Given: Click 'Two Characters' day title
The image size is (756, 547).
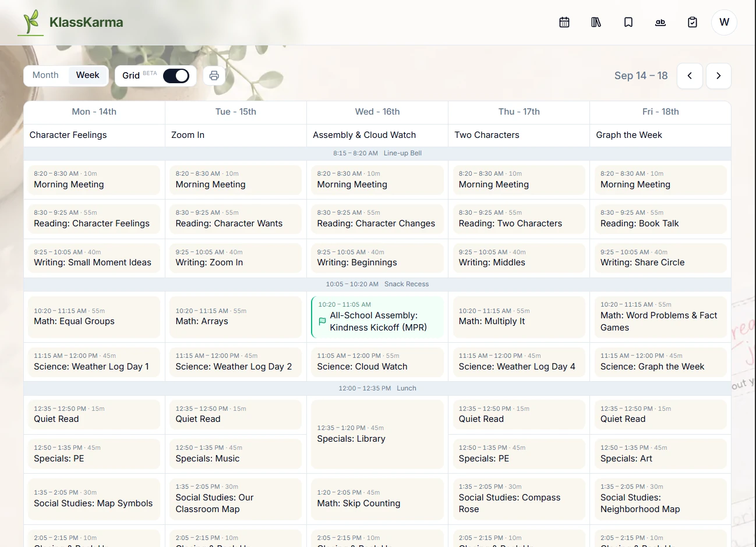Looking at the screenshot, I should [487, 135].
